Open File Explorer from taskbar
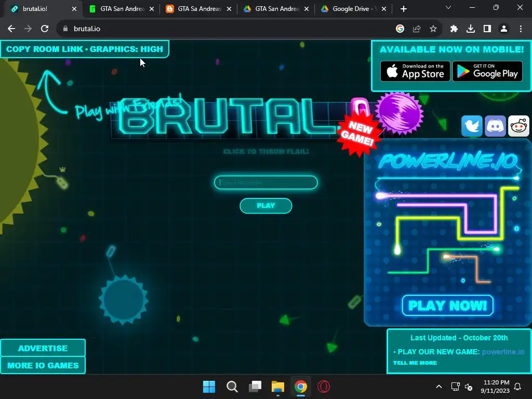Image resolution: width=532 pixels, height=399 pixels. 278,387
